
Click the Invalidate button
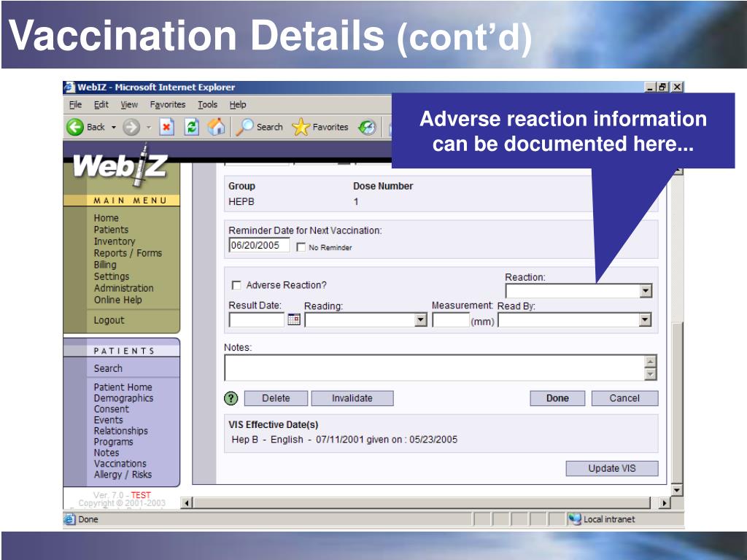[x=352, y=398]
